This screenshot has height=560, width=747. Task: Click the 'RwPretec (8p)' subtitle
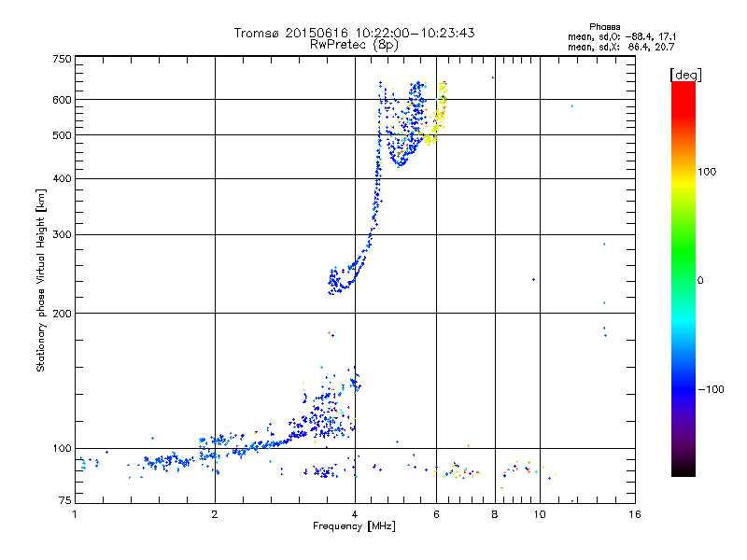[x=354, y=45]
